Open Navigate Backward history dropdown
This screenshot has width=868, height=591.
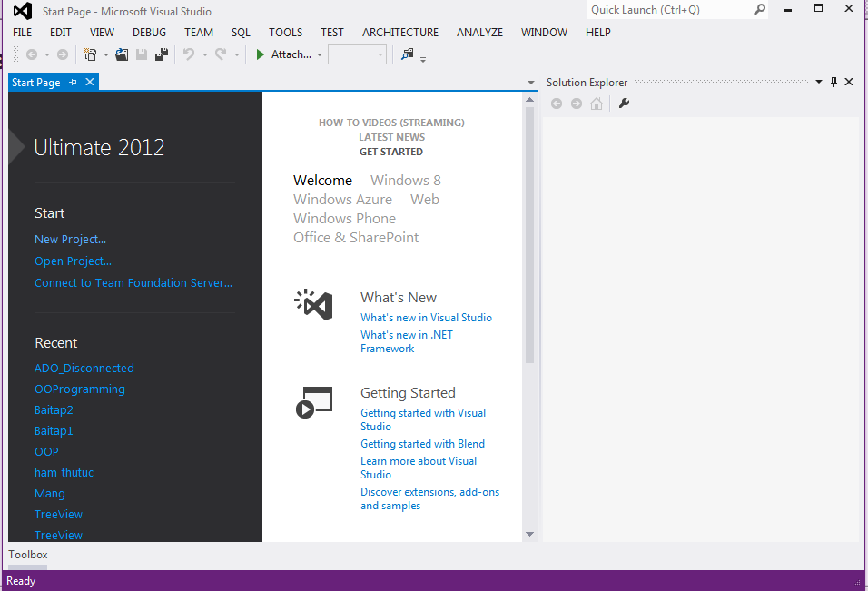click(47, 54)
